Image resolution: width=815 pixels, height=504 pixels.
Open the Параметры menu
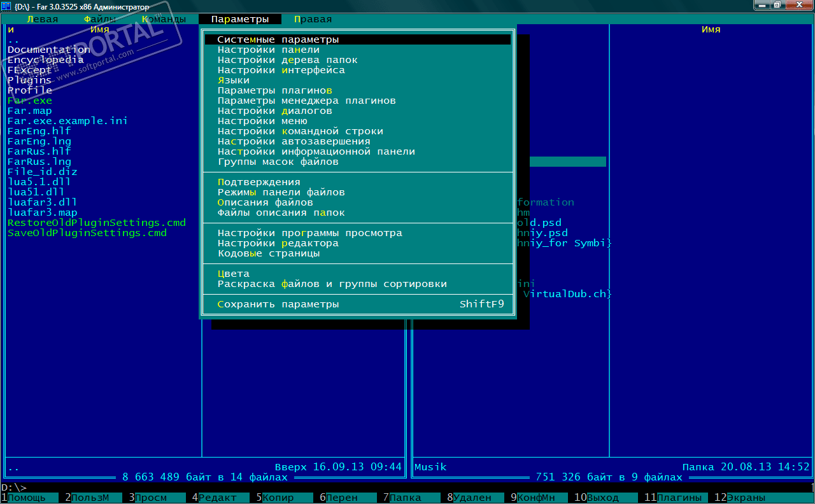pos(240,19)
